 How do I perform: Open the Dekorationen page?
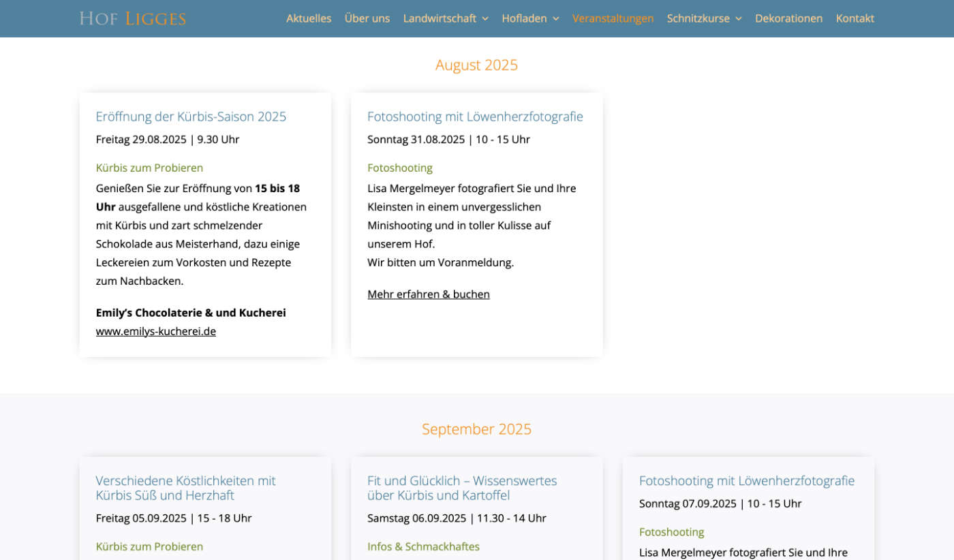pos(788,18)
